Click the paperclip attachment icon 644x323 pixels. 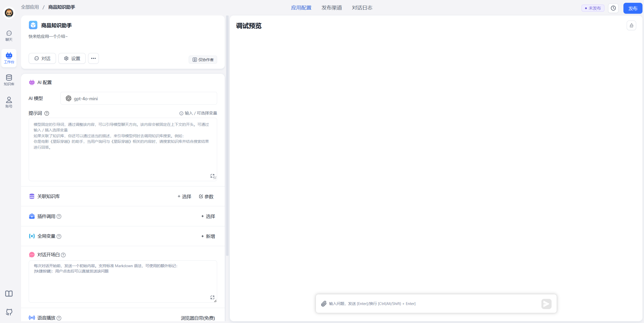point(324,304)
